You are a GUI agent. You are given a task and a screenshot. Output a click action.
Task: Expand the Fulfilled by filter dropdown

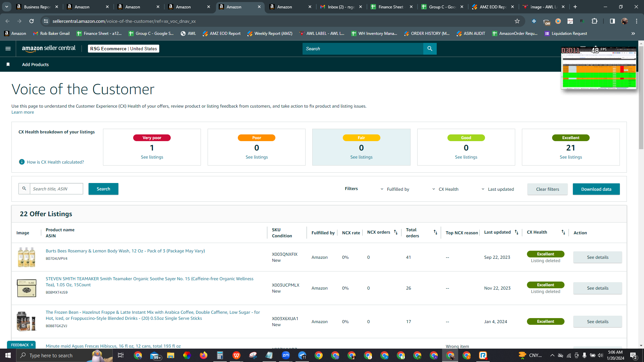395,189
